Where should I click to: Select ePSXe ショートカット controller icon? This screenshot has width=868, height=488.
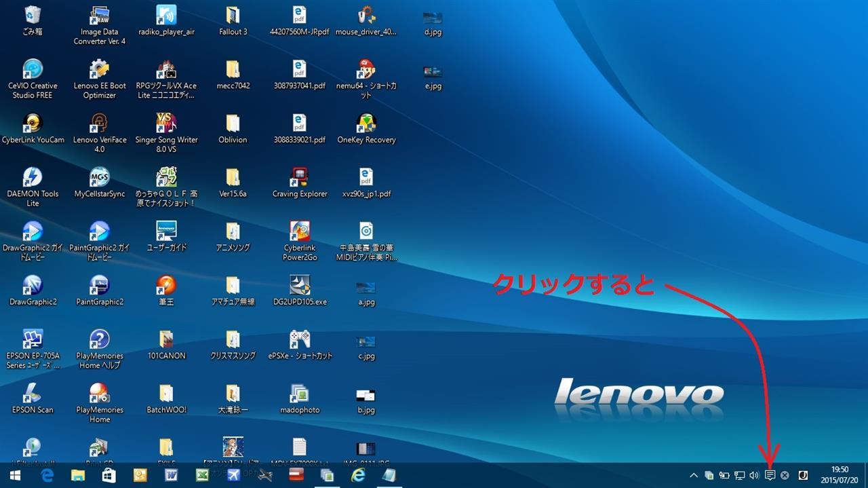coord(299,344)
